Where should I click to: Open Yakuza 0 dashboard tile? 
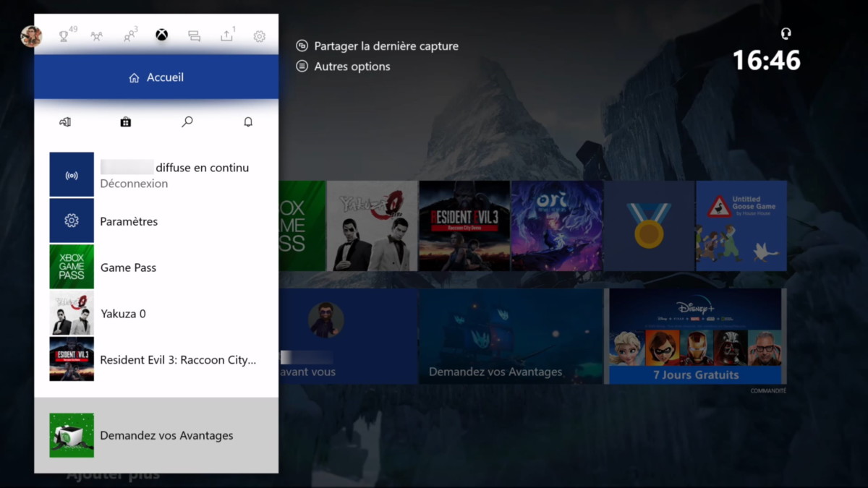[x=373, y=226]
